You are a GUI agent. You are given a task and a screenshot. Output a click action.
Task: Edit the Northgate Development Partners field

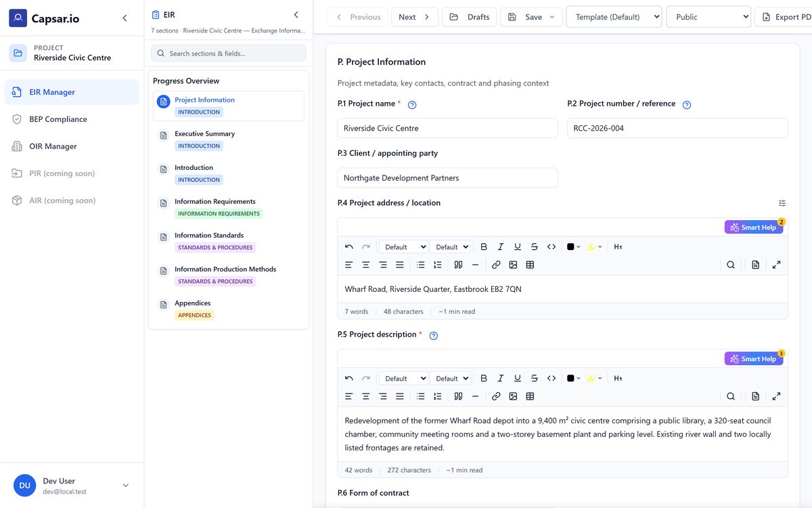coord(448,178)
